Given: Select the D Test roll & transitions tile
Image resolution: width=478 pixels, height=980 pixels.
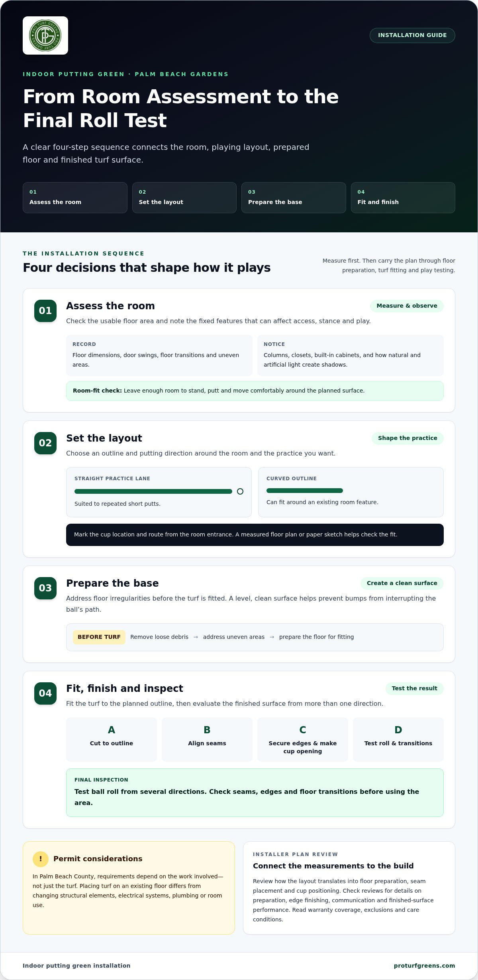Looking at the screenshot, I should (398, 739).
